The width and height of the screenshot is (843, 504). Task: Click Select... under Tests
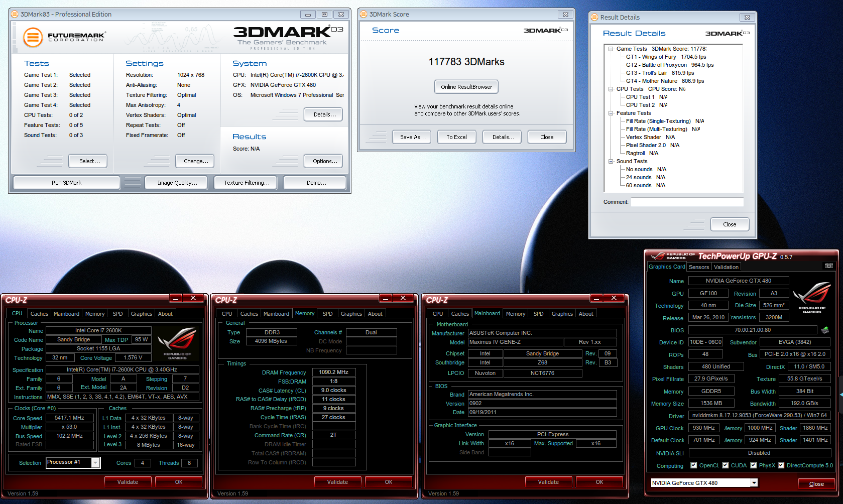coord(88,161)
